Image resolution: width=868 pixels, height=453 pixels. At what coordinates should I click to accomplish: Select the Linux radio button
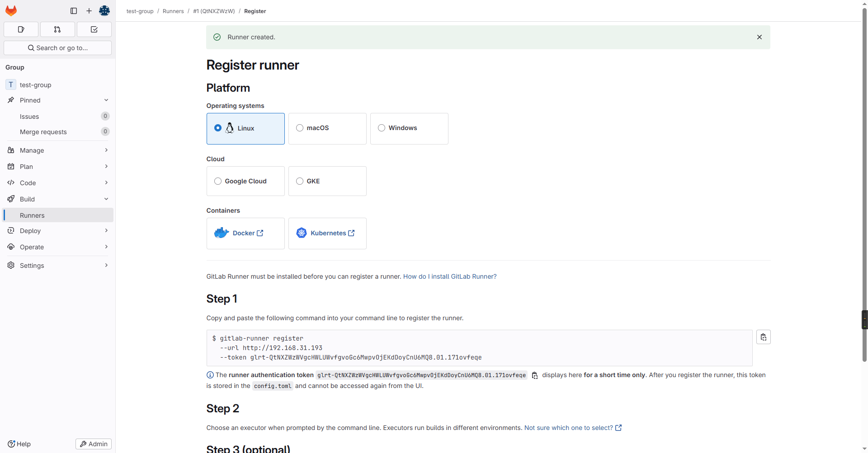[218, 128]
